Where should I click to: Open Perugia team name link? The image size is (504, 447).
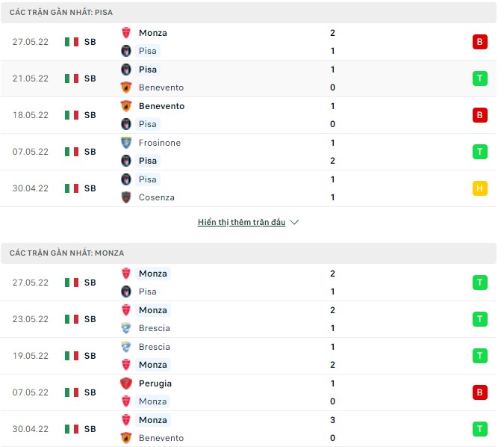pyautogui.click(x=155, y=383)
